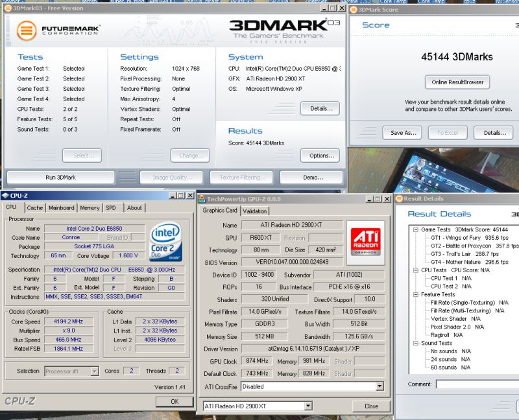The height and width of the screenshot is (420, 519).
Task: Click the Rated FSB 1864.1 MHz value
Action: [x=69, y=349]
